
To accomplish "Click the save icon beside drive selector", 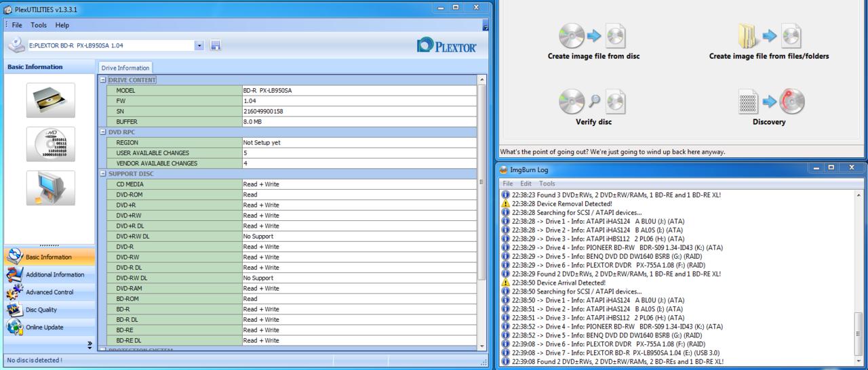I will [216, 45].
